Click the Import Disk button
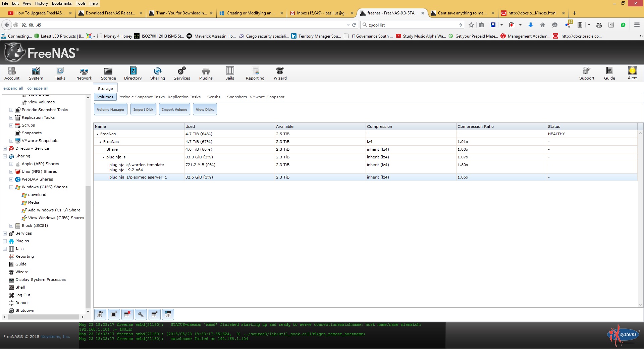 143,109
